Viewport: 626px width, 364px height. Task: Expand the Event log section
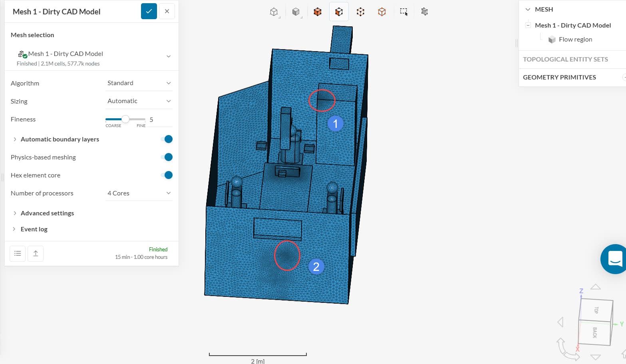pyautogui.click(x=34, y=229)
